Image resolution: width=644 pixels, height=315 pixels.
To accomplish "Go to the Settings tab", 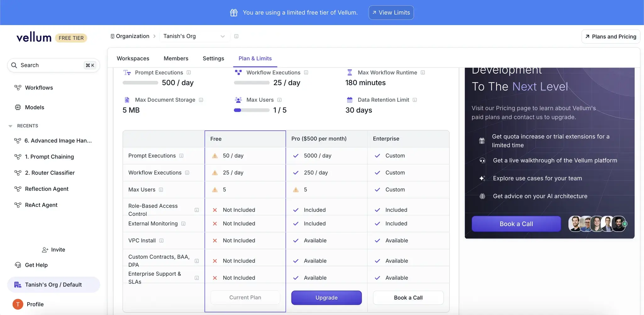I will coord(213,58).
